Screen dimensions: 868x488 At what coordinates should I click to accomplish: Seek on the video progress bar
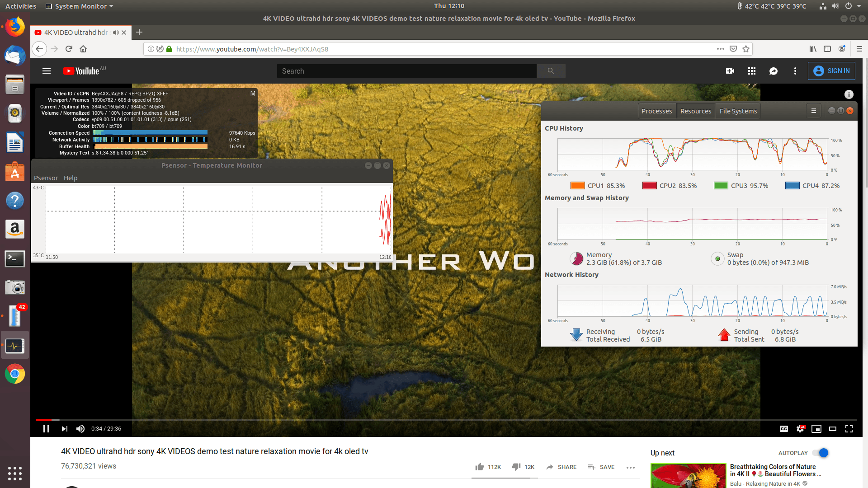tap(446, 420)
